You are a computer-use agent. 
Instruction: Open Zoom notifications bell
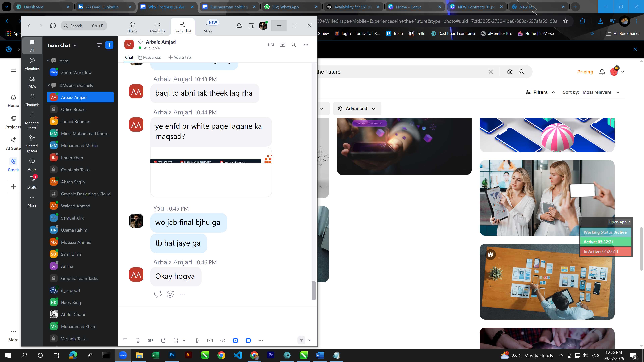[x=239, y=25]
